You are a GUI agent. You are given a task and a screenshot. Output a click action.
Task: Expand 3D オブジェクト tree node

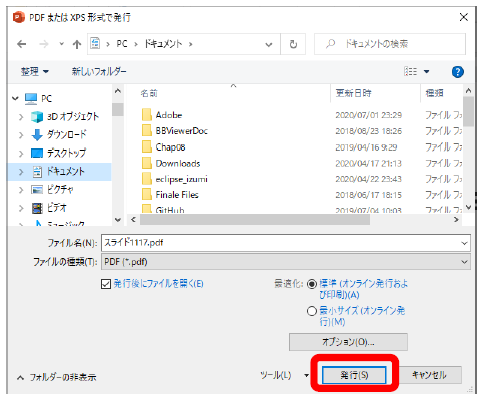(x=21, y=117)
